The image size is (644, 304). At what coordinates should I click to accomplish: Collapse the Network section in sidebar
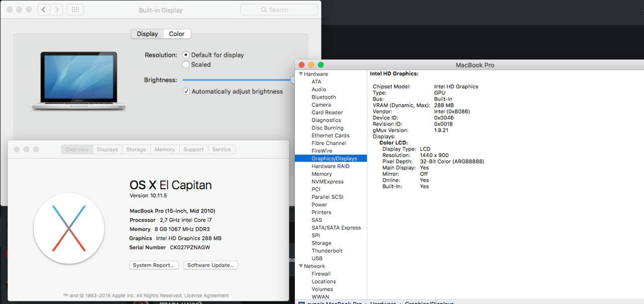pyautogui.click(x=301, y=266)
